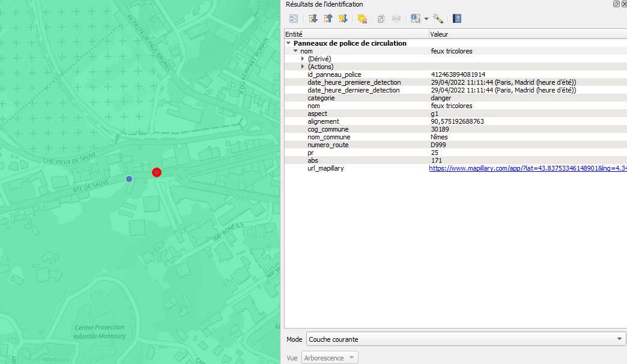Select the cog_commune field name

tap(328, 129)
